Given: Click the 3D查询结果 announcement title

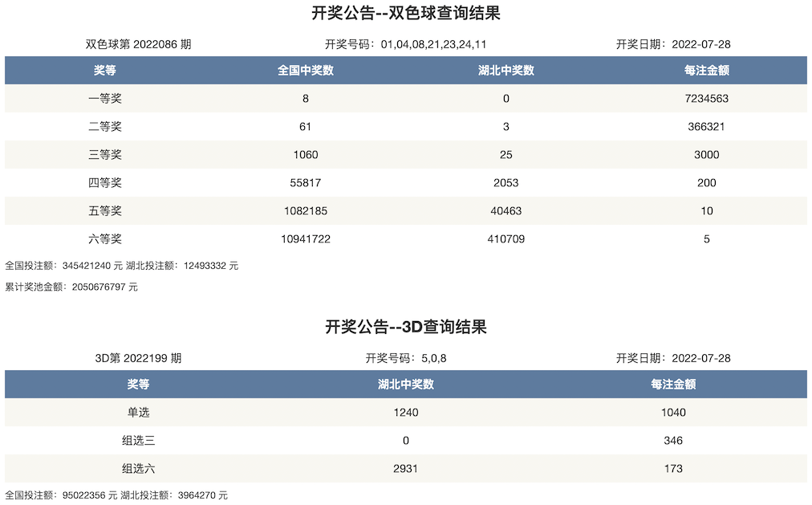Looking at the screenshot, I should pos(405,327).
